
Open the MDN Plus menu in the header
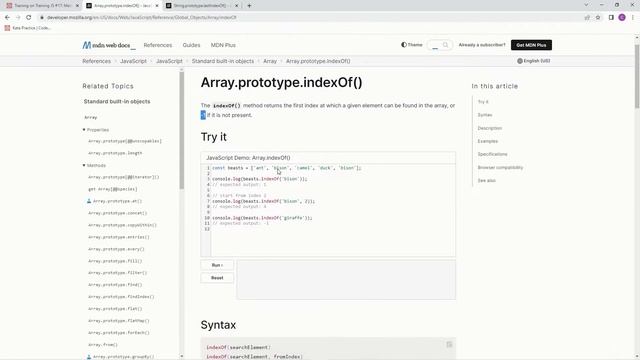click(223, 45)
